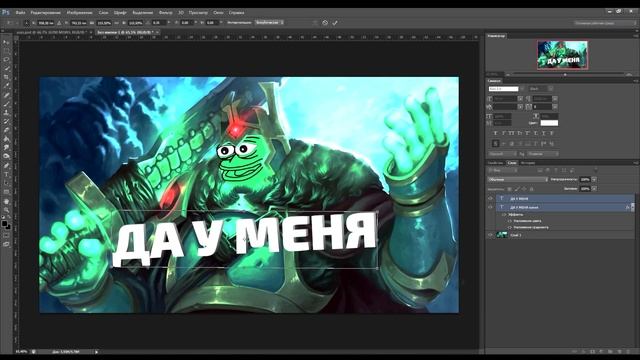Image resolution: width=640 pixels, height=360 pixels.
Task: Click the font family input field
Action: (x=503, y=89)
